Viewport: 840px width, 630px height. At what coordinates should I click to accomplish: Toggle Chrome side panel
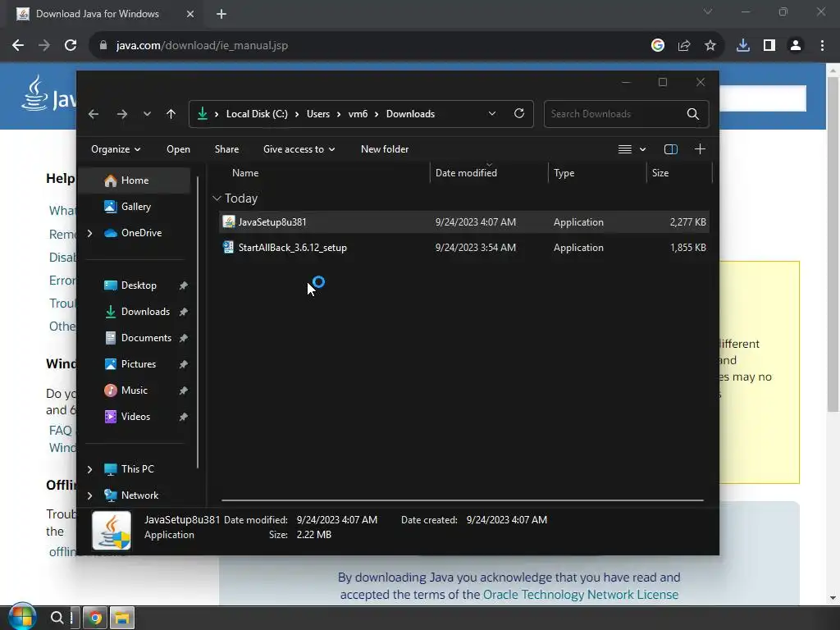[x=769, y=46]
